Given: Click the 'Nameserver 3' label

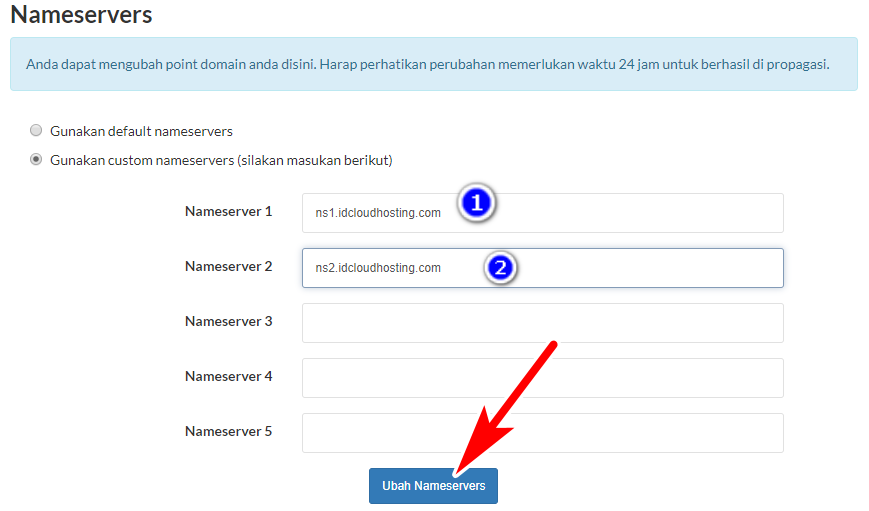Looking at the screenshot, I should 228,321.
